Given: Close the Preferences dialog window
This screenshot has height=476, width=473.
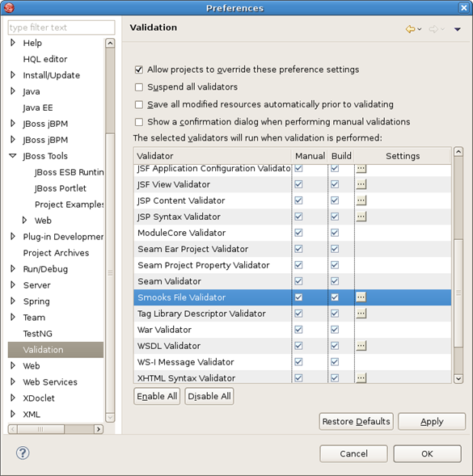Looking at the screenshot, I should click(x=463, y=7).
